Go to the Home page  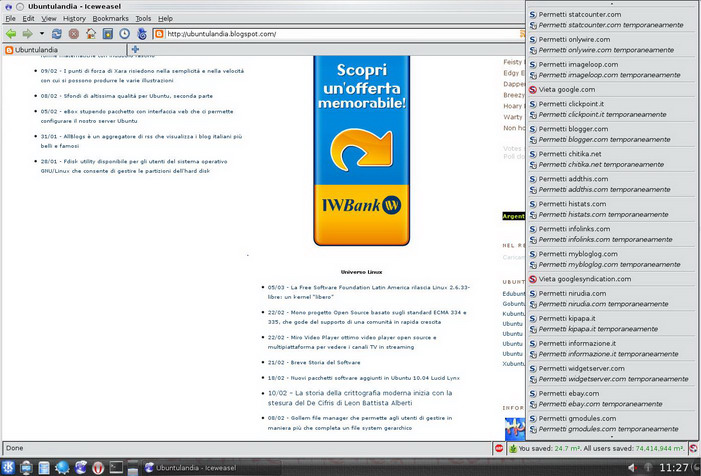[90, 34]
